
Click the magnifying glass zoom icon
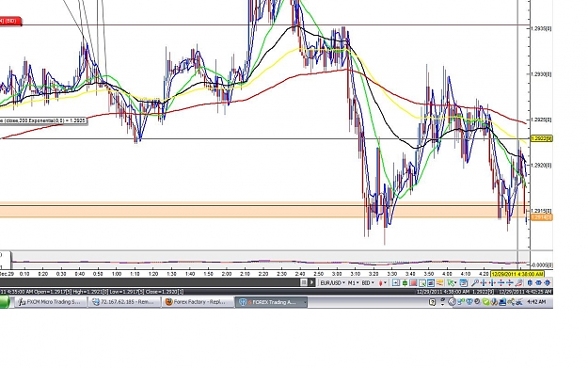pos(475,283)
